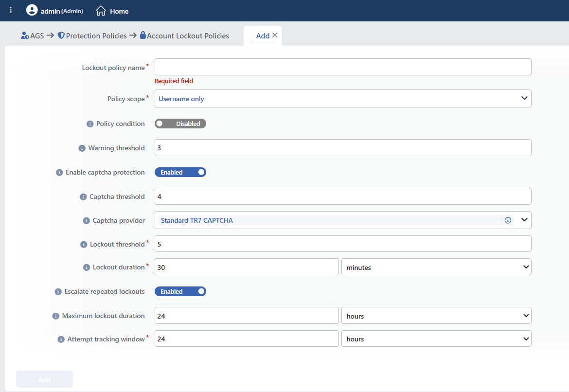Close the Add tab with X

click(275, 35)
